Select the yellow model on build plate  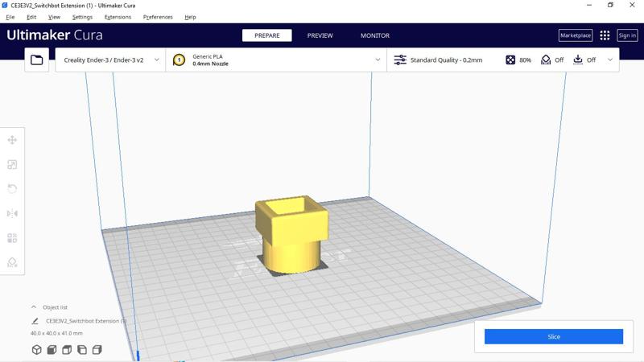[x=291, y=234]
